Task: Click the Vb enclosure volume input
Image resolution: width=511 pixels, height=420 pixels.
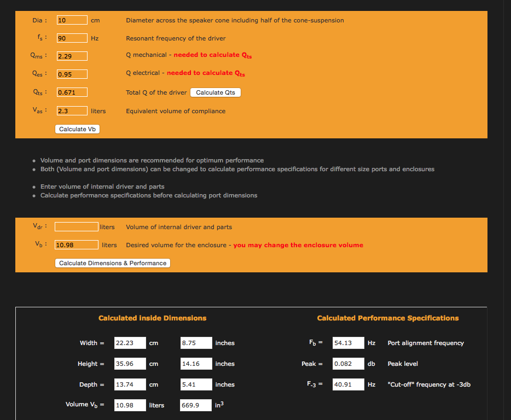Action: click(x=77, y=244)
